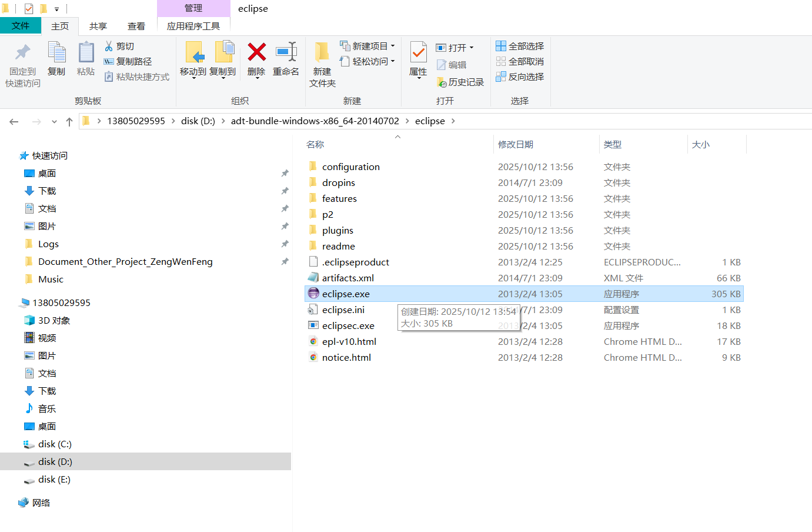Click Copy path (复制路径)
The image size is (812, 532).
click(x=128, y=61)
